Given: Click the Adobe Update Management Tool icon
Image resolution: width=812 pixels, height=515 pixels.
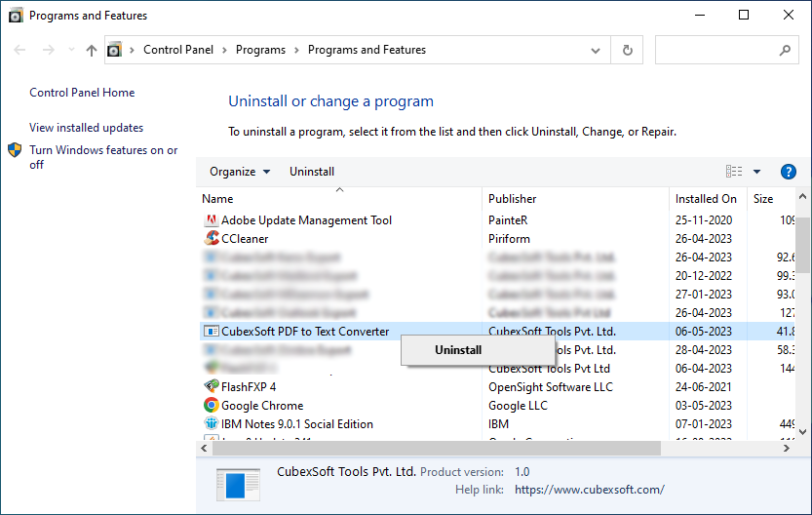Looking at the screenshot, I should click(211, 220).
